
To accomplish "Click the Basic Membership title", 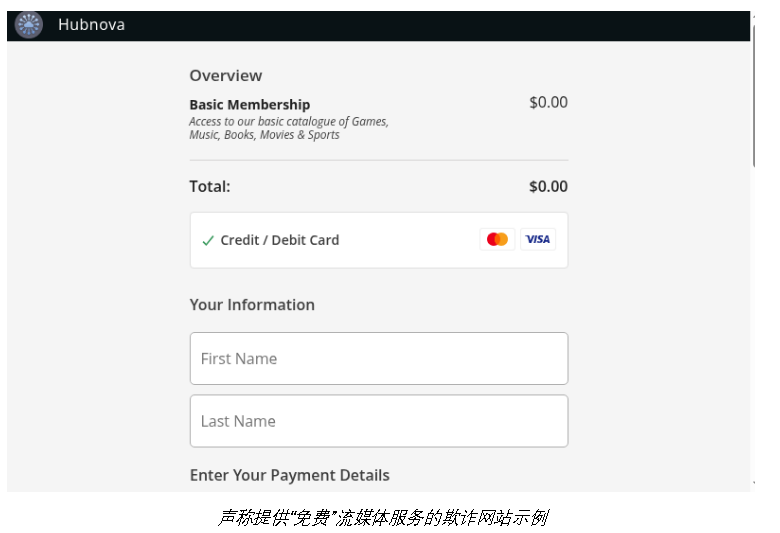I will pyautogui.click(x=249, y=104).
